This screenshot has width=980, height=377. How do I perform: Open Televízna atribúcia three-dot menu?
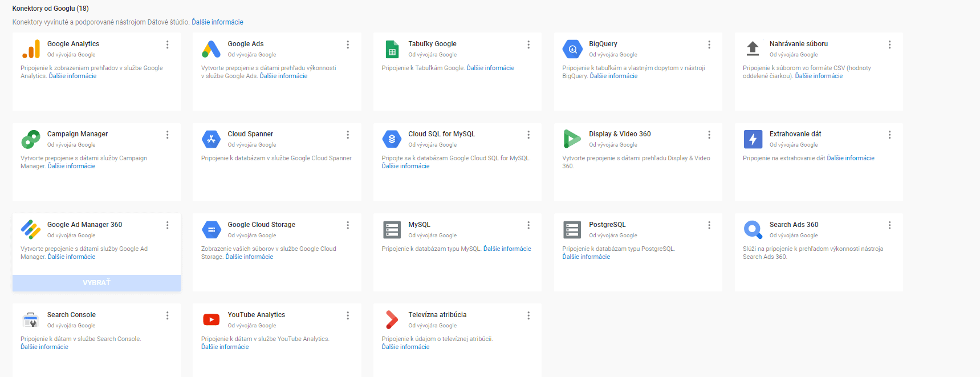(528, 315)
